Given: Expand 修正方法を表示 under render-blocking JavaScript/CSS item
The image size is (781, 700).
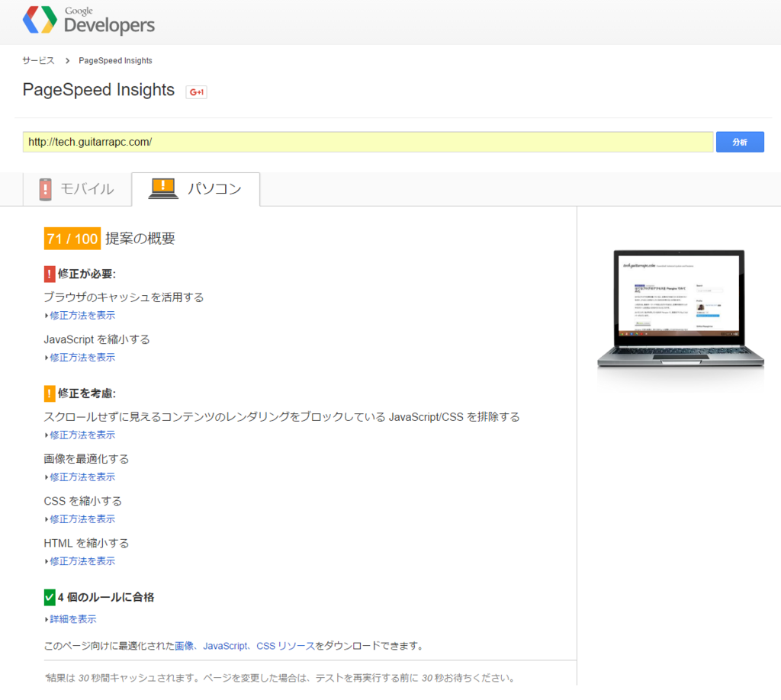Looking at the screenshot, I should pos(82,435).
